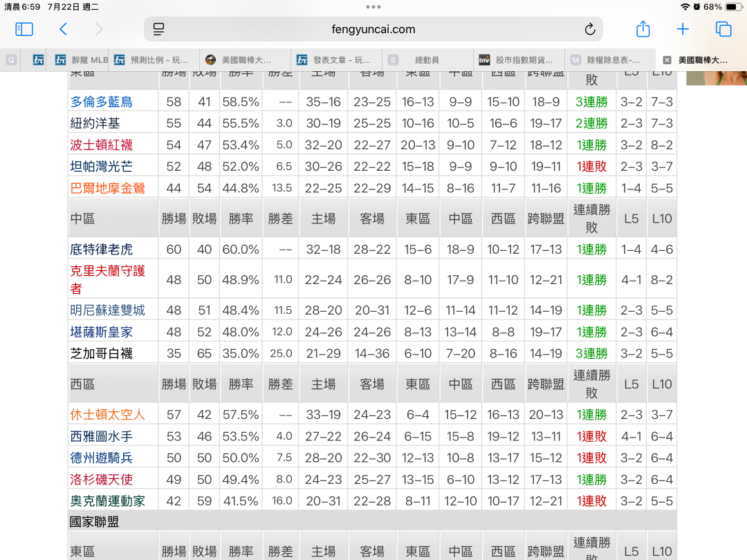The width and height of the screenshot is (747, 560).
Task: Open the 多倫多藍鳥 team link
Action: (102, 102)
